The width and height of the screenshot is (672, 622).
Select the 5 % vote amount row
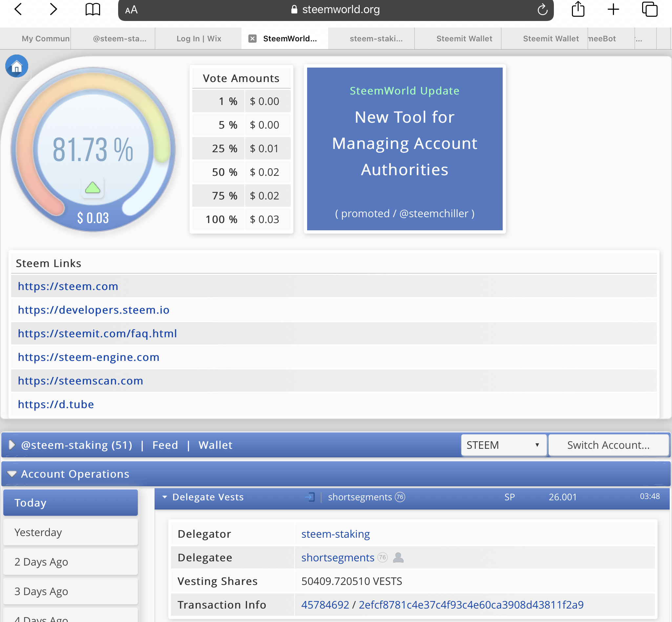pyautogui.click(x=241, y=125)
